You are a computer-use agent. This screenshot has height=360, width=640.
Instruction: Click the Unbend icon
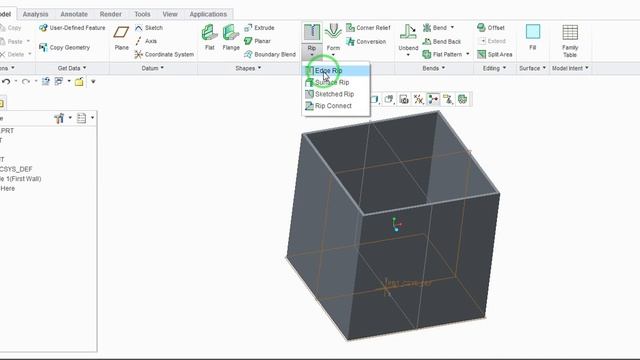(x=408, y=32)
